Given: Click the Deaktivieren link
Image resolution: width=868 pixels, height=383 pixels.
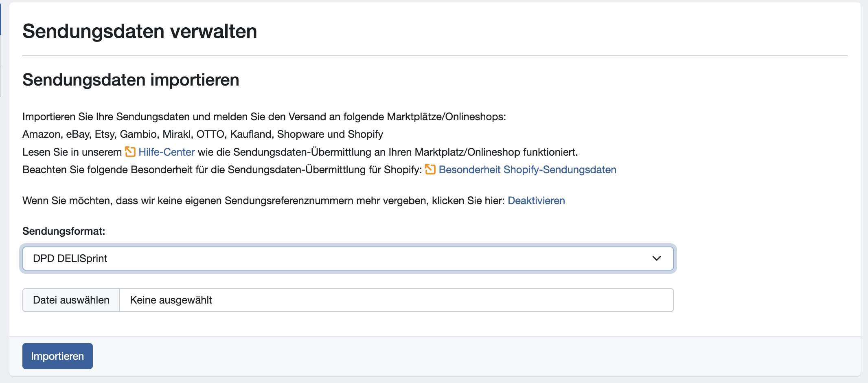Looking at the screenshot, I should pos(536,200).
